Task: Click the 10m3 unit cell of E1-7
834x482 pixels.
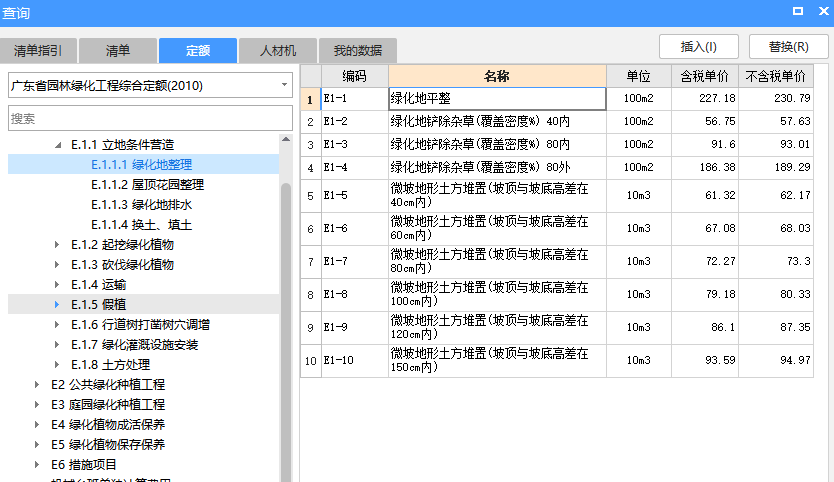Action: [x=639, y=262]
